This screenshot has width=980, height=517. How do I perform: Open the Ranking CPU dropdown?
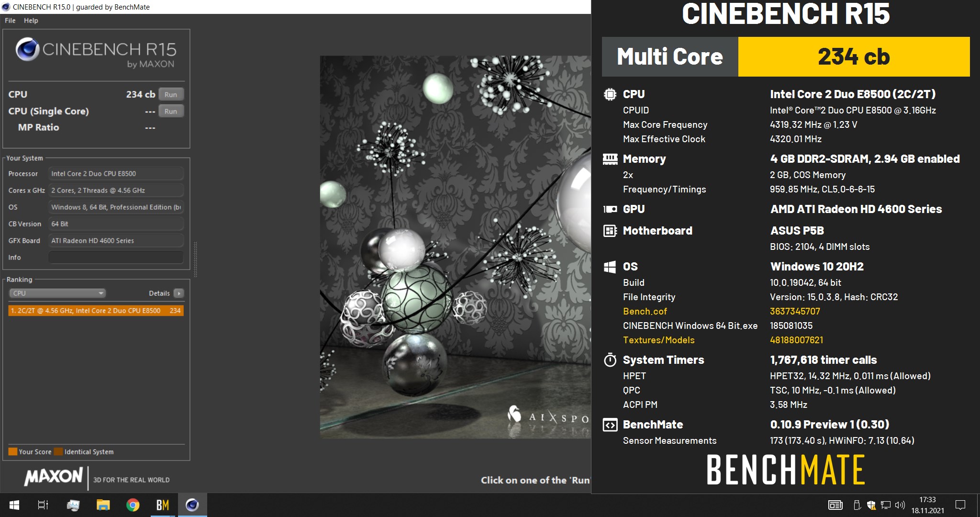point(57,293)
